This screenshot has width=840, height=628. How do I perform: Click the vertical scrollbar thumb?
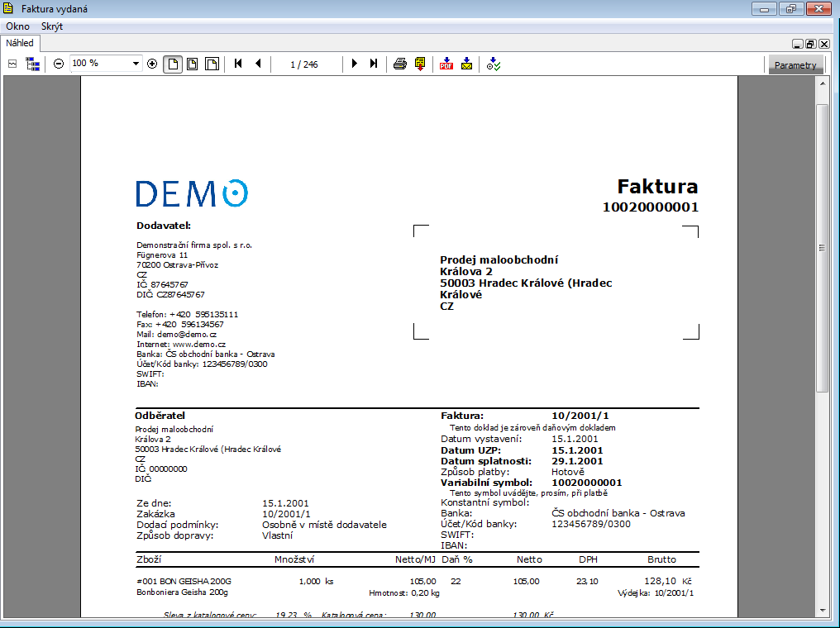coord(823,249)
